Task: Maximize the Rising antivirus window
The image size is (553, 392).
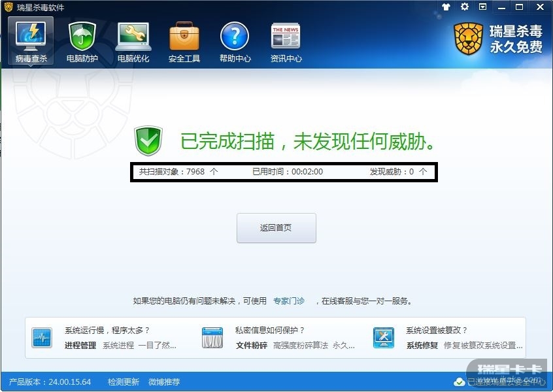Action: [x=519, y=7]
